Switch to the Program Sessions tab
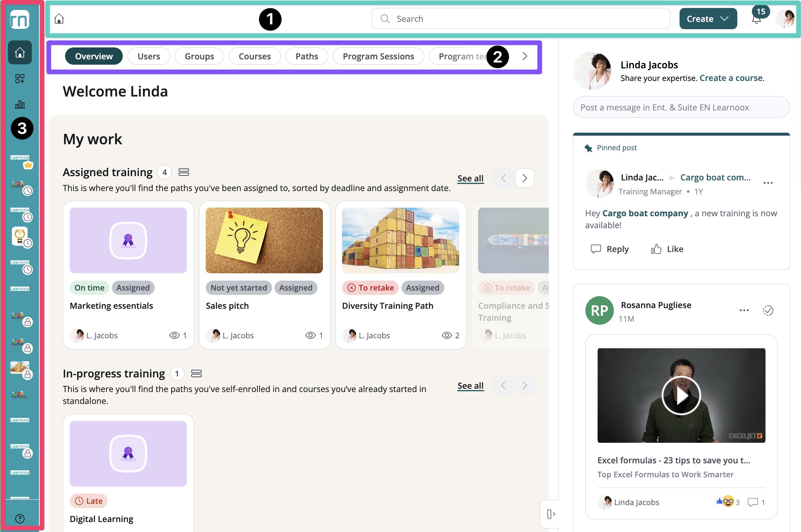 click(x=378, y=56)
